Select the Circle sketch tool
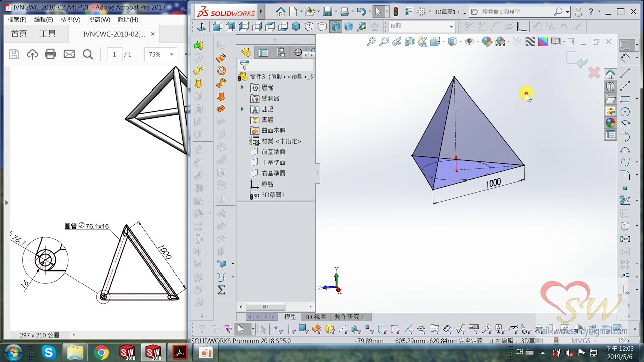644x362 pixels. pos(625,112)
